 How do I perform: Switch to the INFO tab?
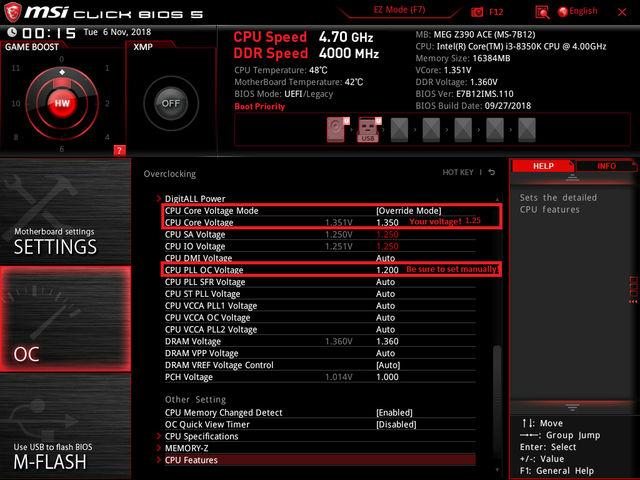click(x=607, y=166)
